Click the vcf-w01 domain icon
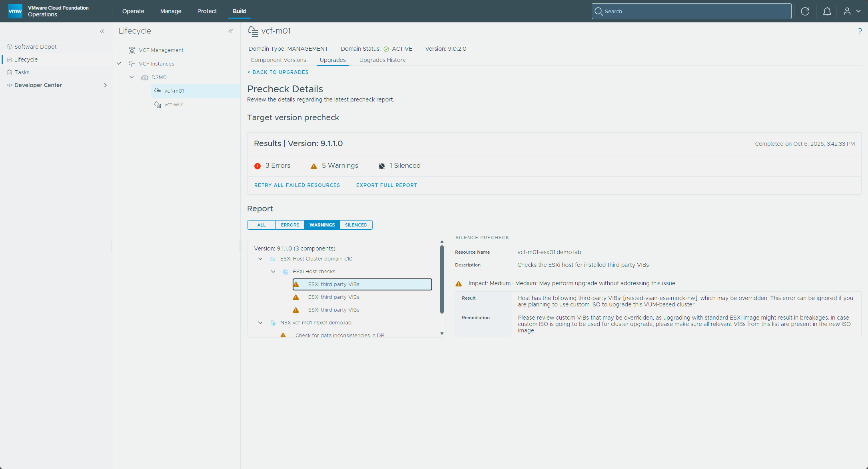This screenshot has width=868, height=469. pyautogui.click(x=158, y=105)
